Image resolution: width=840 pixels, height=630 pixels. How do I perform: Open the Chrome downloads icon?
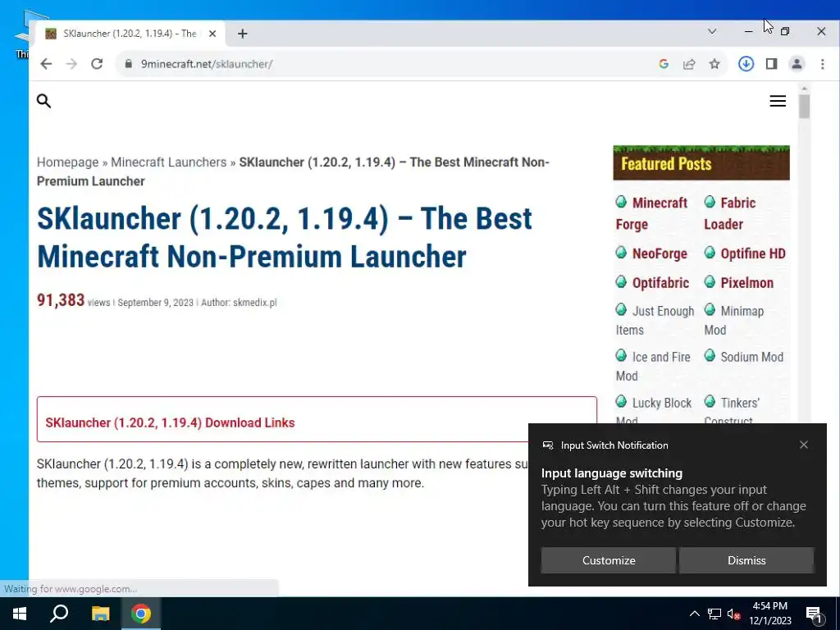(x=746, y=64)
